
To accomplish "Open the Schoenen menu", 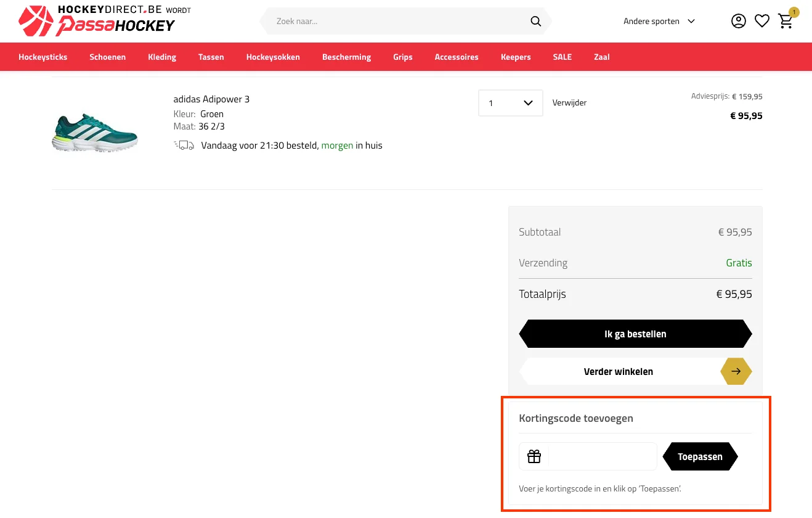I will (x=108, y=57).
